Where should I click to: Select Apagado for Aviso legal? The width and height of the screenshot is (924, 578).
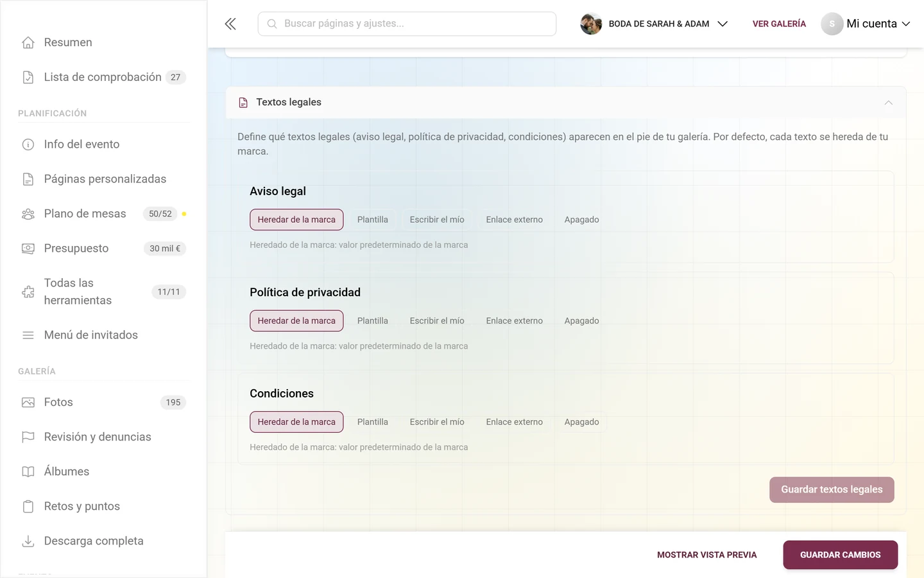point(582,220)
